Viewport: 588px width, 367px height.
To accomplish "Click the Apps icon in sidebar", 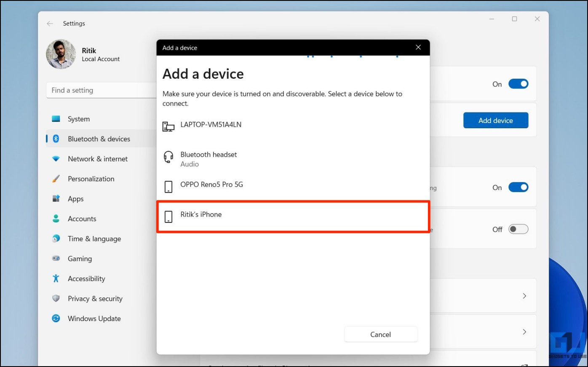I will 56,198.
